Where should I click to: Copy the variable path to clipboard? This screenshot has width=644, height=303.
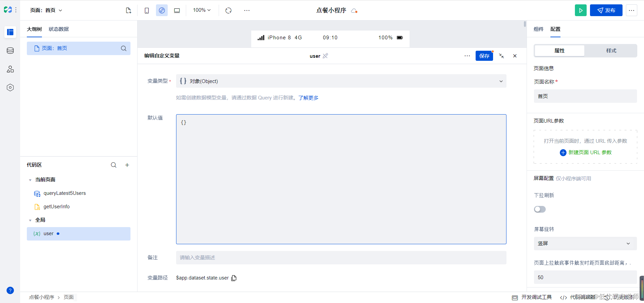coord(234,278)
